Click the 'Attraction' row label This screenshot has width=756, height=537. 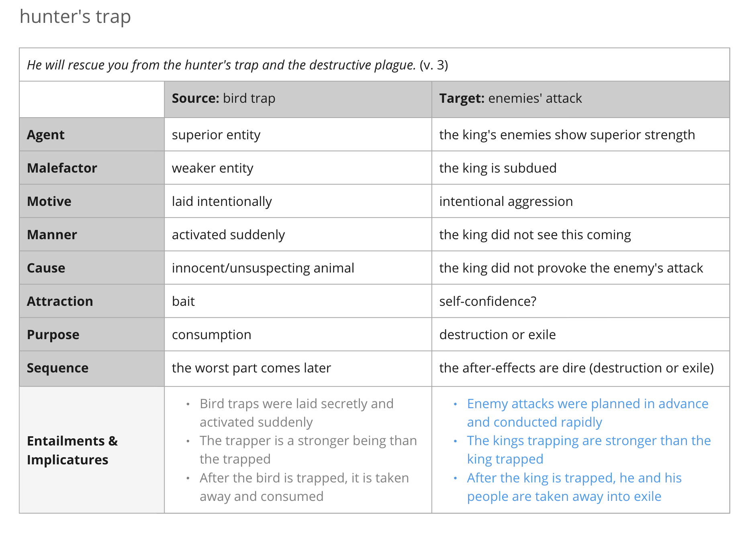(60, 301)
